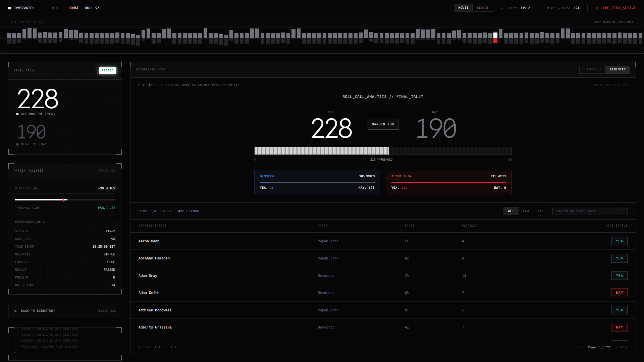
Task: Switch visualizer to HEMICYCLE mode
Action: (592, 69)
